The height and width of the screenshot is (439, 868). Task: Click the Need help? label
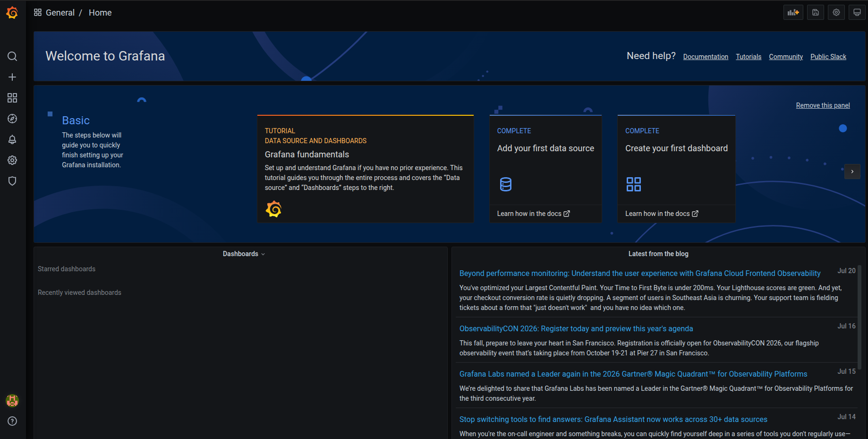click(x=651, y=56)
